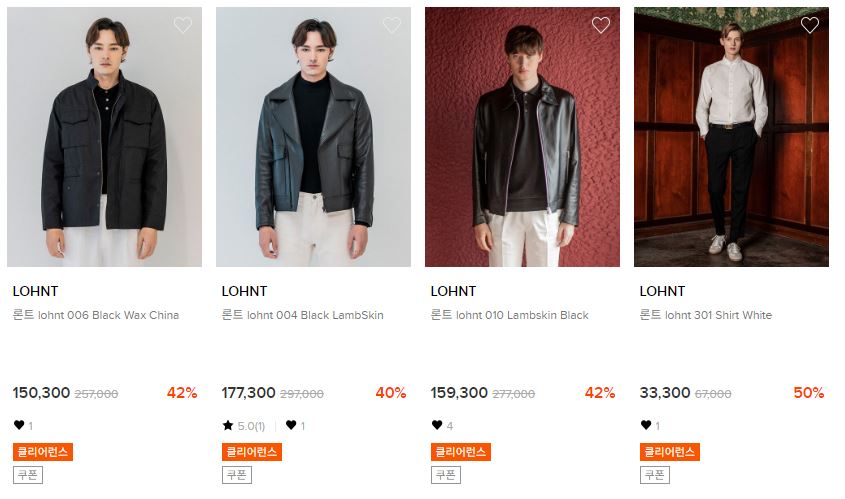
Task: Click the 쿠폰 coupon tag under Shirt White
Action: (x=655, y=475)
